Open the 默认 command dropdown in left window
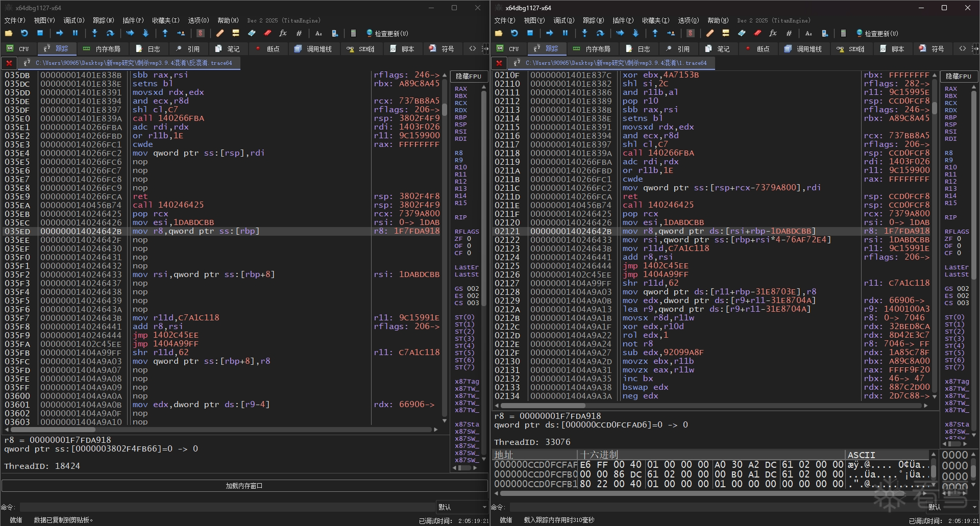Image resolution: width=980 pixels, height=526 pixels. (x=462, y=507)
